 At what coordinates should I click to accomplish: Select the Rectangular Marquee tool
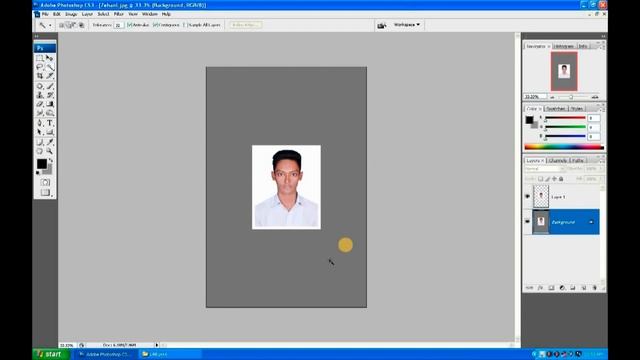(40, 58)
